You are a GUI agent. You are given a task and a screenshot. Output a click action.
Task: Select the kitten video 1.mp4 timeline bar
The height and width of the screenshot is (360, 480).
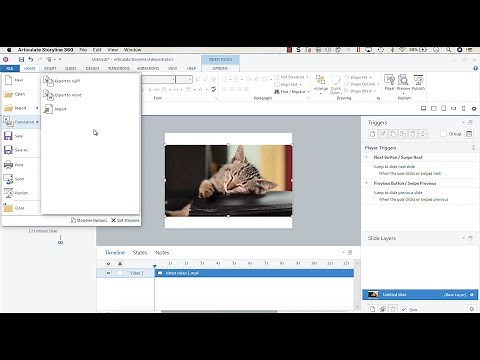click(x=254, y=273)
